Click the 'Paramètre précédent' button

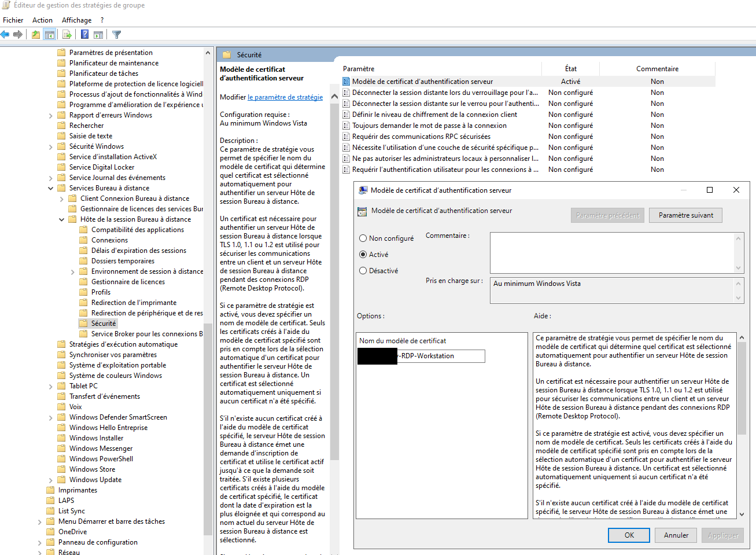click(607, 215)
